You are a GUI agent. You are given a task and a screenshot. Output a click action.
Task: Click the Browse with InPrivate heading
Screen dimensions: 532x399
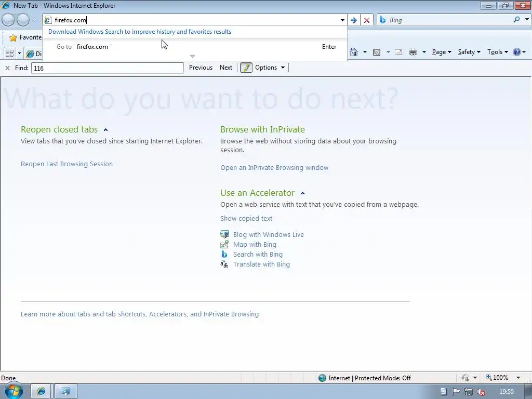262,129
